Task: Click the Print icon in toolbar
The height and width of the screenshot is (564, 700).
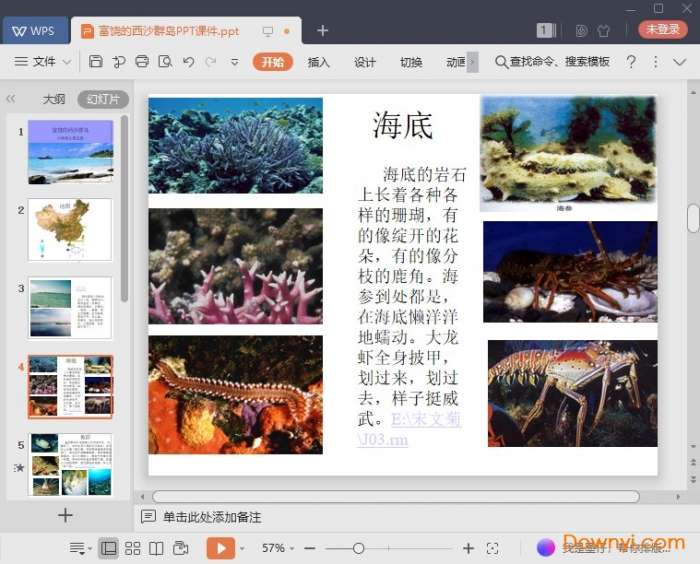Action: coord(142,62)
